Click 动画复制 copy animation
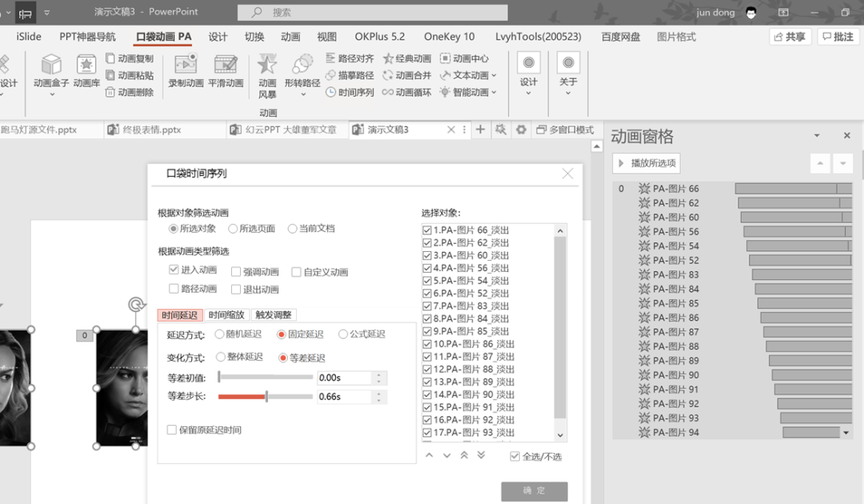Viewport: 864px width, 504px height. (x=130, y=58)
